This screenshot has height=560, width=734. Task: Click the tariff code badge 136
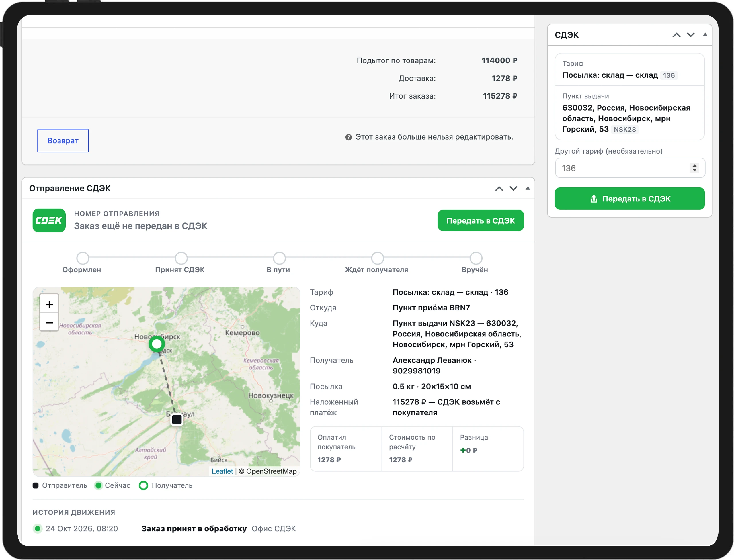669,75
